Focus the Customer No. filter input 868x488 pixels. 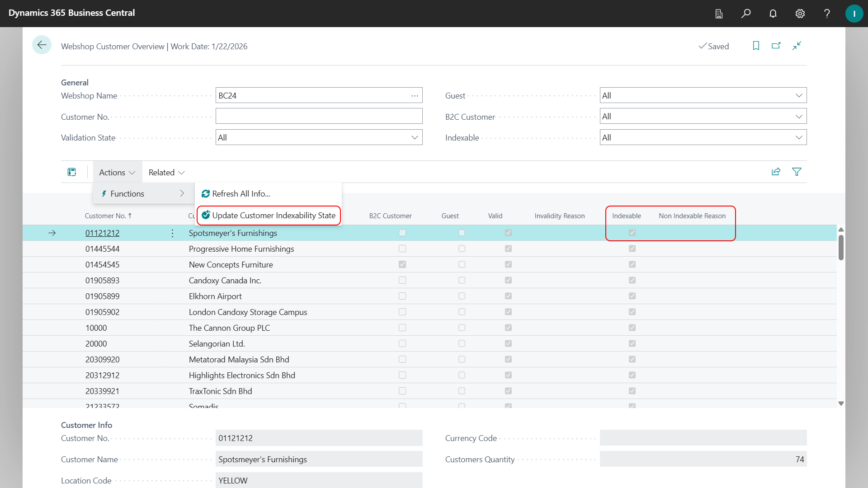(319, 117)
